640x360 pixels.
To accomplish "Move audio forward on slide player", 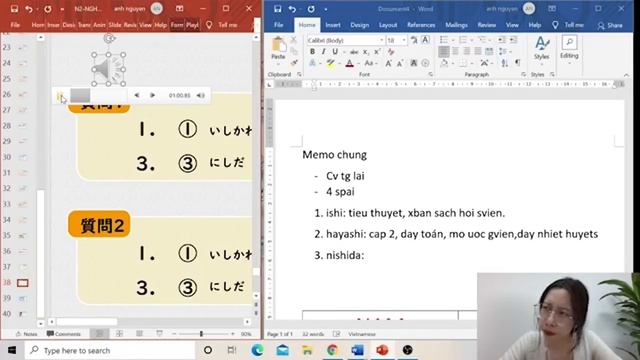I will coord(152,95).
